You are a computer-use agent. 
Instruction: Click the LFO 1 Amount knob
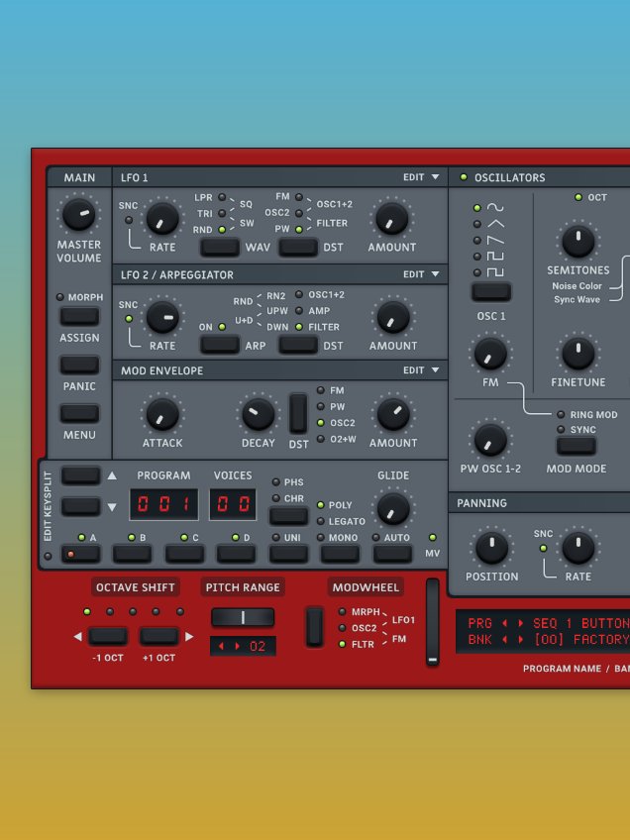pos(391,219)
